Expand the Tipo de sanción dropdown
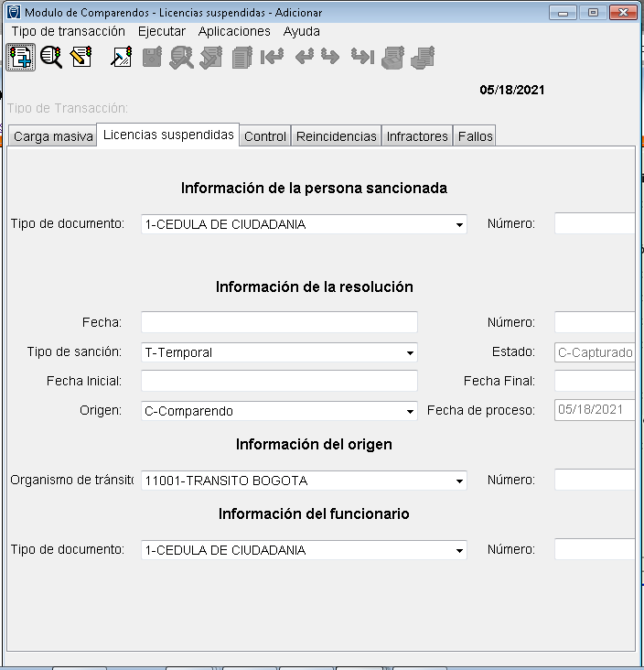The image size is (644, 670). [409, 352]
